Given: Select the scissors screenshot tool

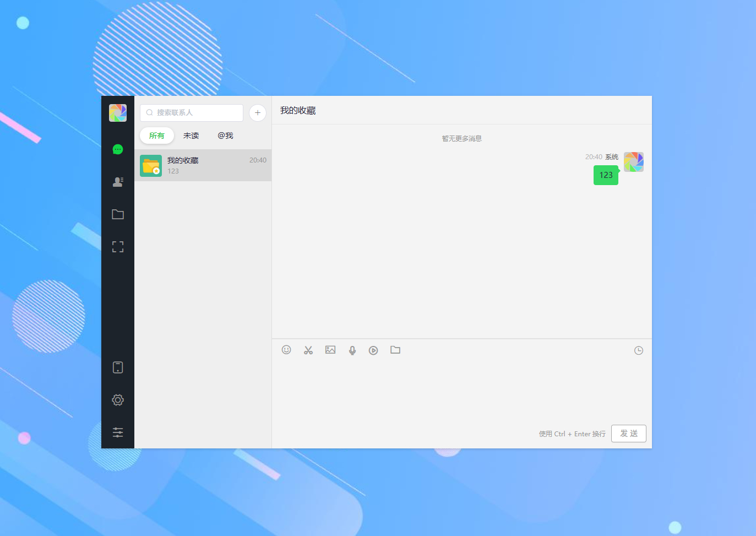Looking at the screenshot, I should [x=308, y=350].
